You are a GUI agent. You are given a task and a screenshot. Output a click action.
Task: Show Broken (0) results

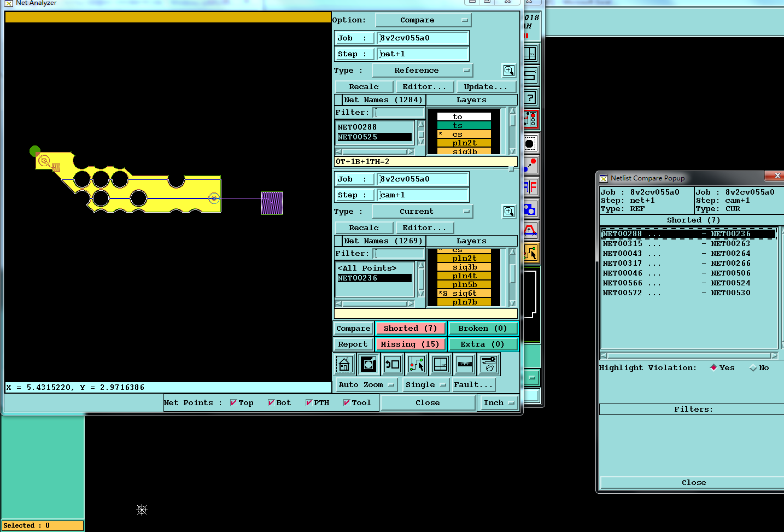coord(483,329)
